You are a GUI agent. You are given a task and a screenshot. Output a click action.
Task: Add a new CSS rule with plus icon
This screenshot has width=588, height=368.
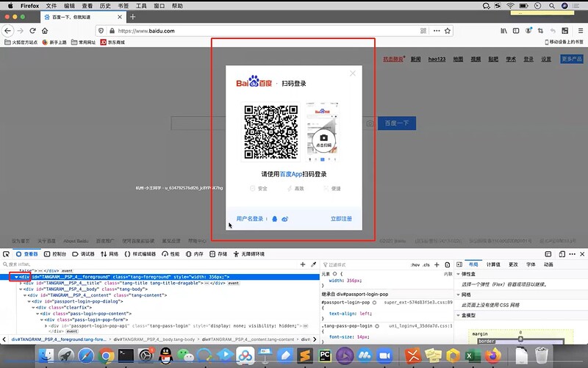click(x=437, y=264)
